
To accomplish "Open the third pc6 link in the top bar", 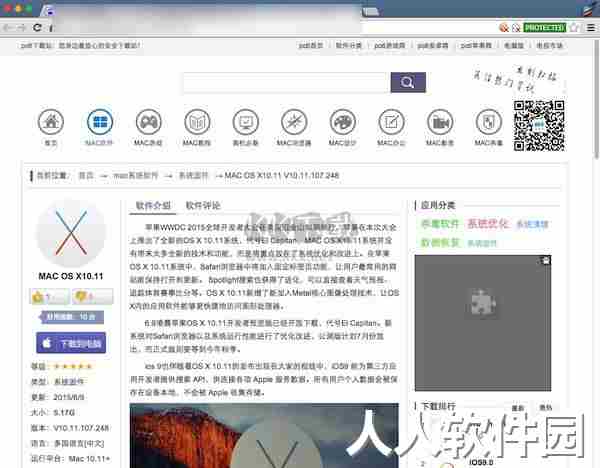I will pos(390,46).
